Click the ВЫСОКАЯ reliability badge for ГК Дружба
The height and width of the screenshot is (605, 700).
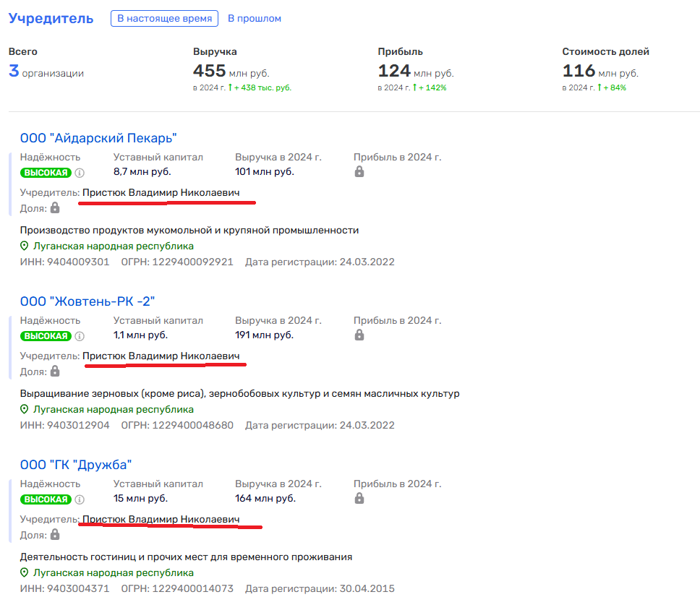46,499
